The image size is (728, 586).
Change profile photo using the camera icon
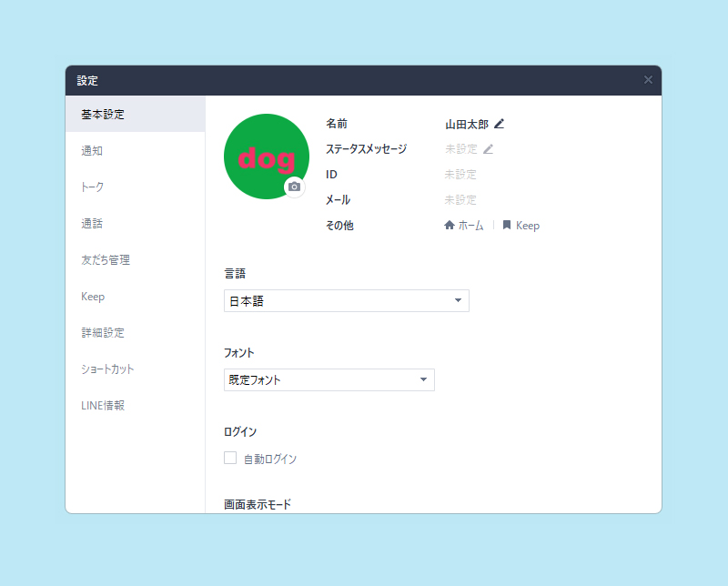[x=294, y=187]
